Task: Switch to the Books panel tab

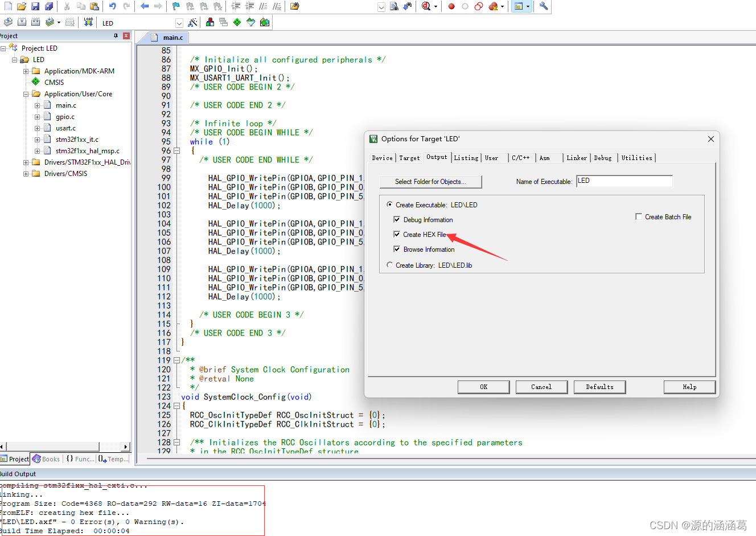Action: [x=46, y=459]
